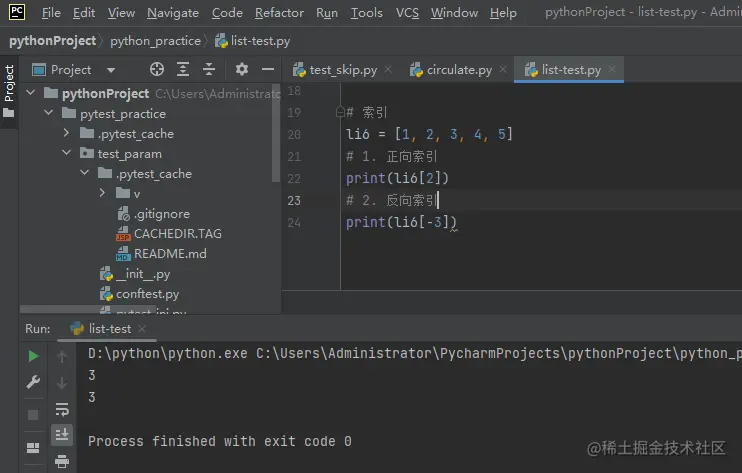This screenshot has width=742, height=473.
Task: Select .gitignore file in tree
Action: 153,214
